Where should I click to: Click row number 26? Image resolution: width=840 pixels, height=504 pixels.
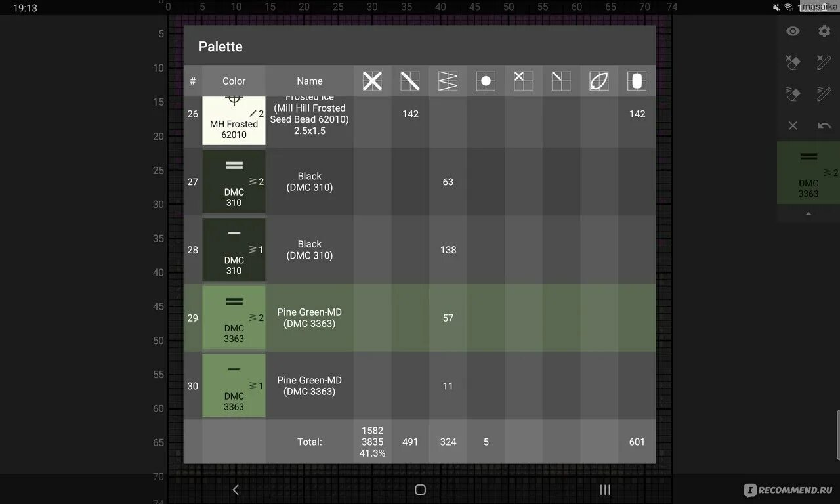(x=192, y=114)
